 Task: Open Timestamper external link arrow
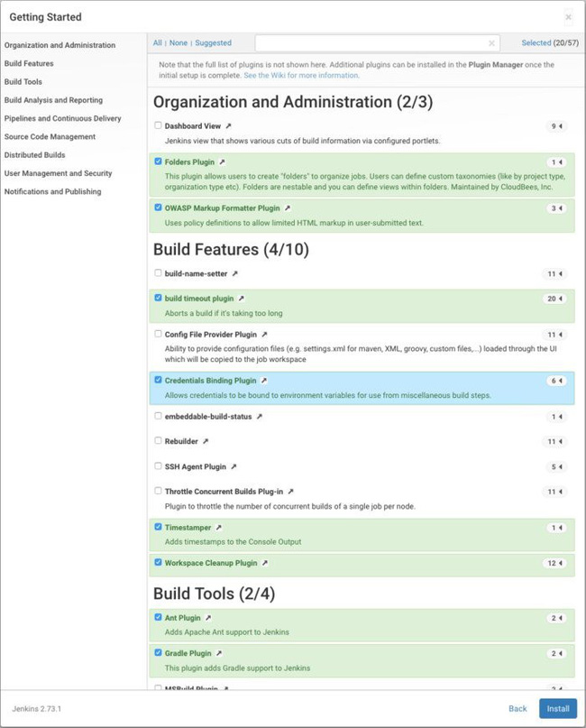218,528
